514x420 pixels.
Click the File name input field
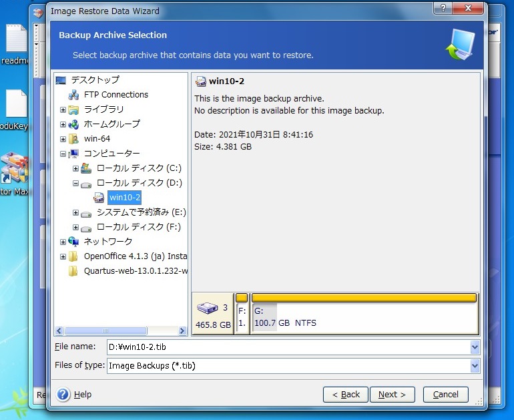(x=288, y=347)
